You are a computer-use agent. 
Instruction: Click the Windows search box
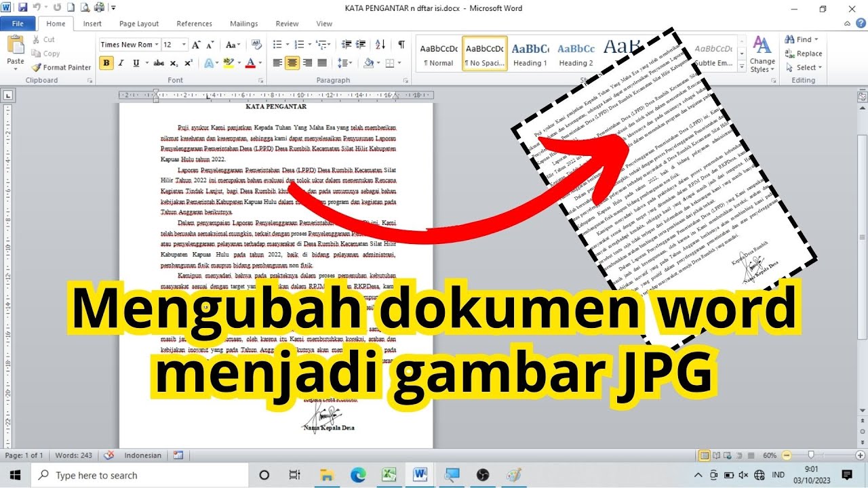[x=140, y=475]
